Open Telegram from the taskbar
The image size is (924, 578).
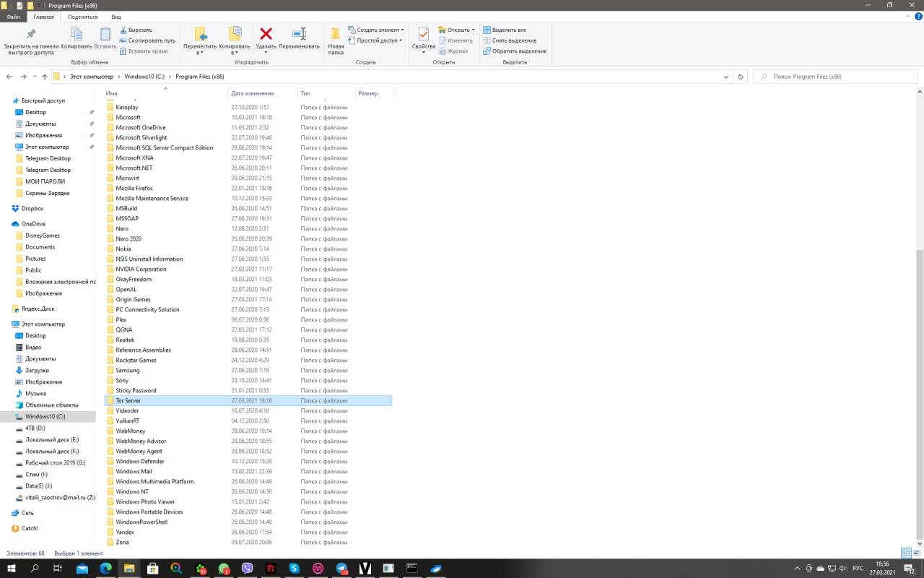(x=341, y=569)
